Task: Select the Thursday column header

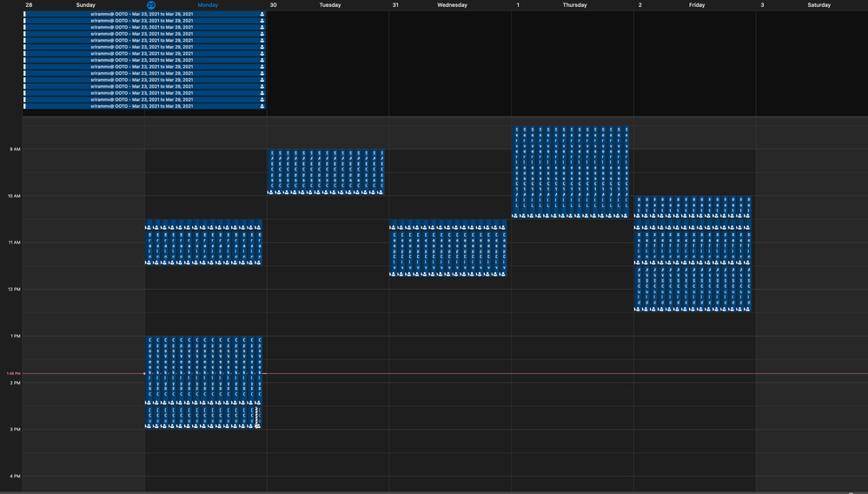Action: [574, 5]
